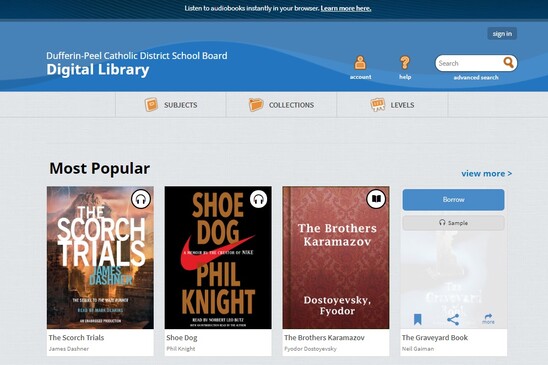
Task: Click the Digital Library heading
Action: [x=98, y=70]
